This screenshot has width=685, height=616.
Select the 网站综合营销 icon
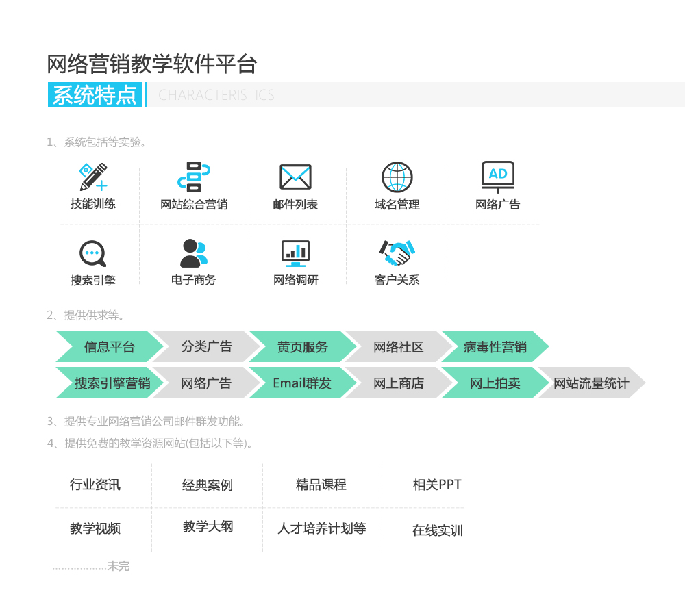[194, 177]
